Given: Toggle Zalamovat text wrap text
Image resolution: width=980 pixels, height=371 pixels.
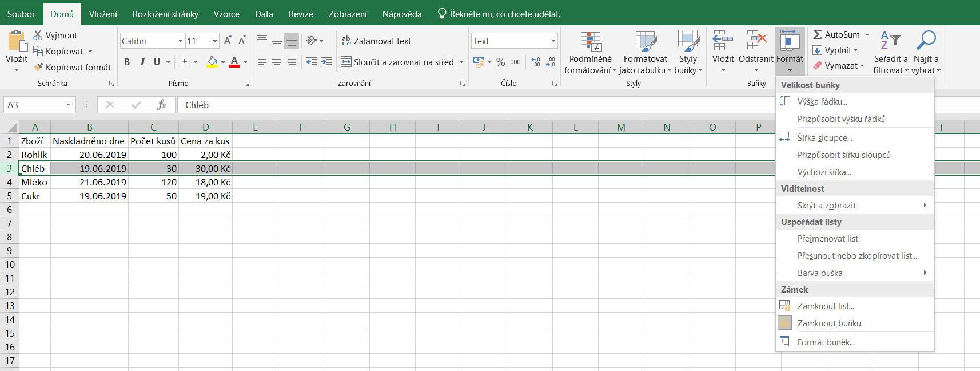Looking at the screenshot, I should tap(376, 41).
